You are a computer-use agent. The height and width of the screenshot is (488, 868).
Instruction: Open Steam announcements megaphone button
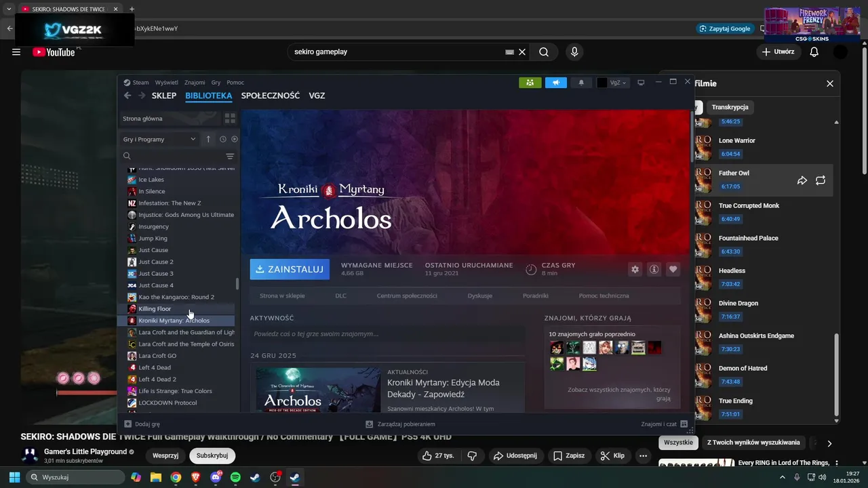(556, 83)
